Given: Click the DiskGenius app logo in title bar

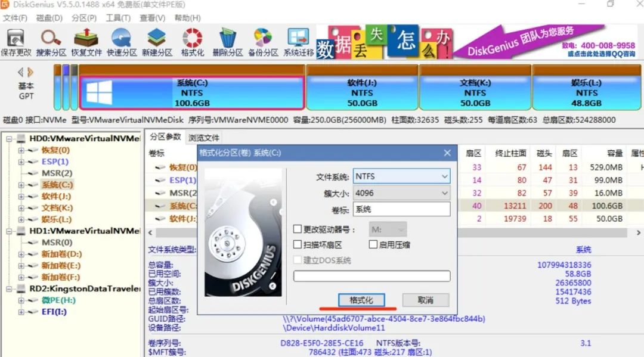Looking at the screenshot, I should coord(5,5).
